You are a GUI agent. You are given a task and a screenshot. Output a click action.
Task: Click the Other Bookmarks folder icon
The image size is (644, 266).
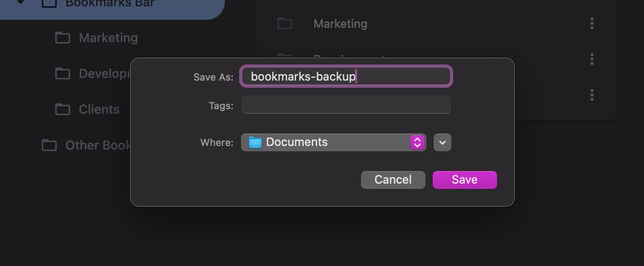[x=49, y=145]
